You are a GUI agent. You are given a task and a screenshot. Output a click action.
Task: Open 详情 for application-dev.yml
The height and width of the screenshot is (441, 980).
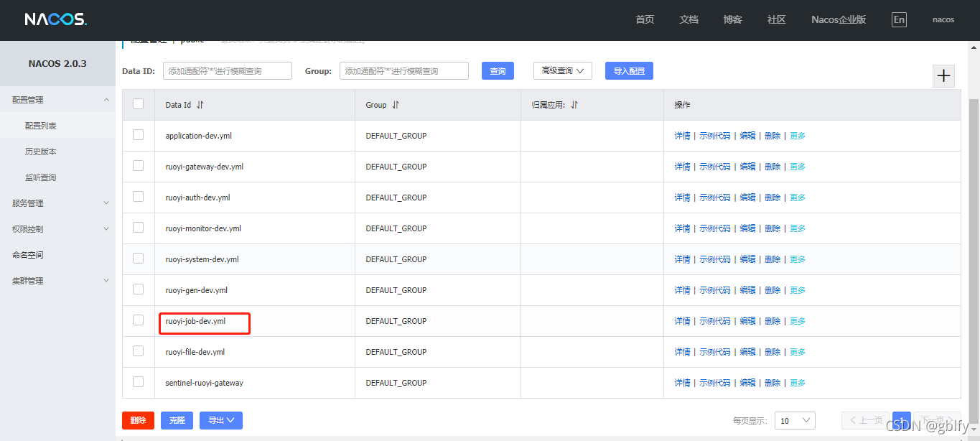tap(682, 136)
